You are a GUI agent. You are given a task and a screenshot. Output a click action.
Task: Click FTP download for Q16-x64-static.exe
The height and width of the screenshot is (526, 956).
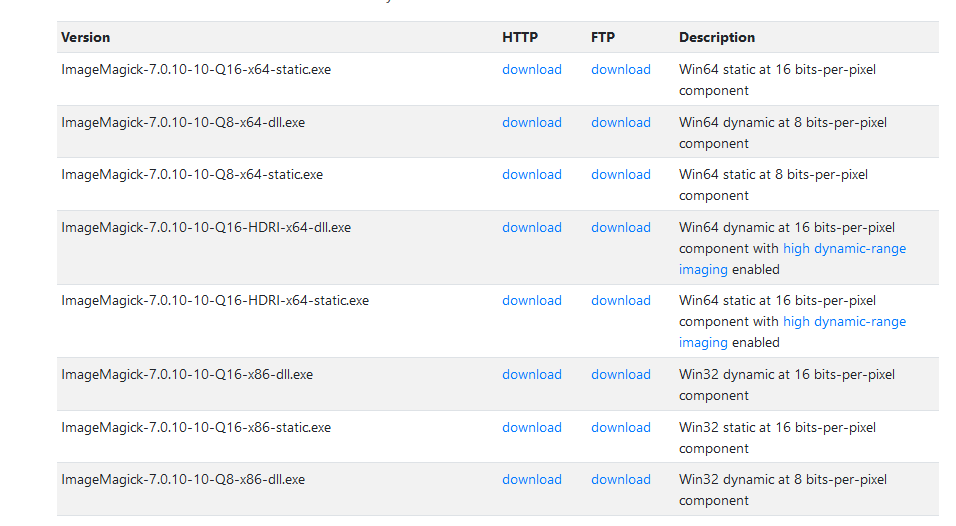[621, 70]
